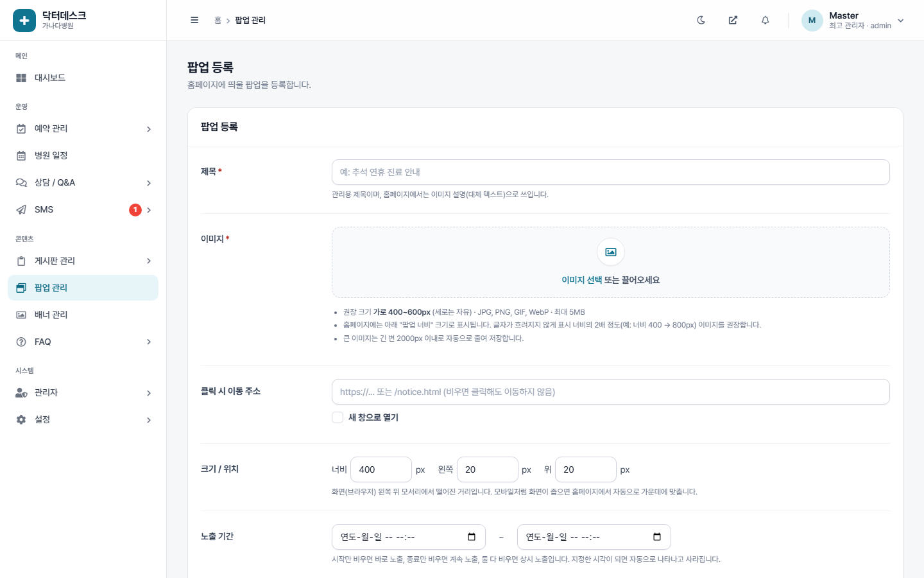924x578 pixels.
Task: Open the end date calendar picker icon
Action: point(657,537)
